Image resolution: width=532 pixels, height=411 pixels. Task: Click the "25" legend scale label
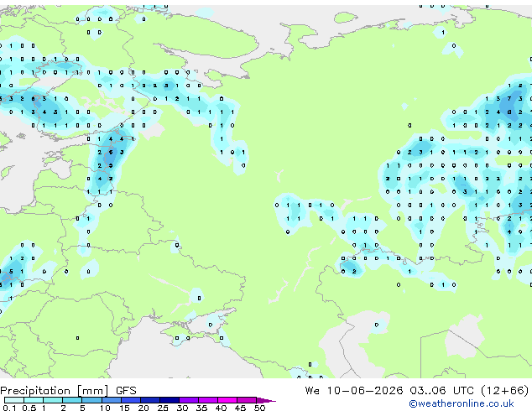[163, 408]
